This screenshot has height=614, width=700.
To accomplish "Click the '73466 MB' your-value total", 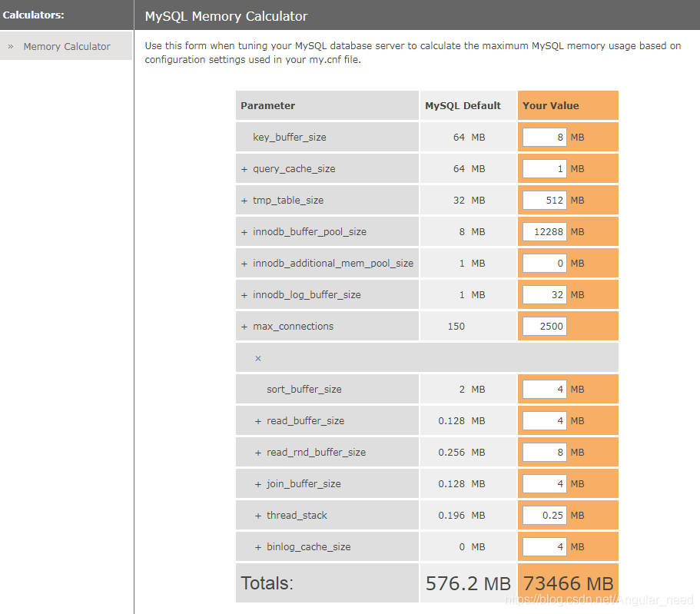I will pos(568,583).
